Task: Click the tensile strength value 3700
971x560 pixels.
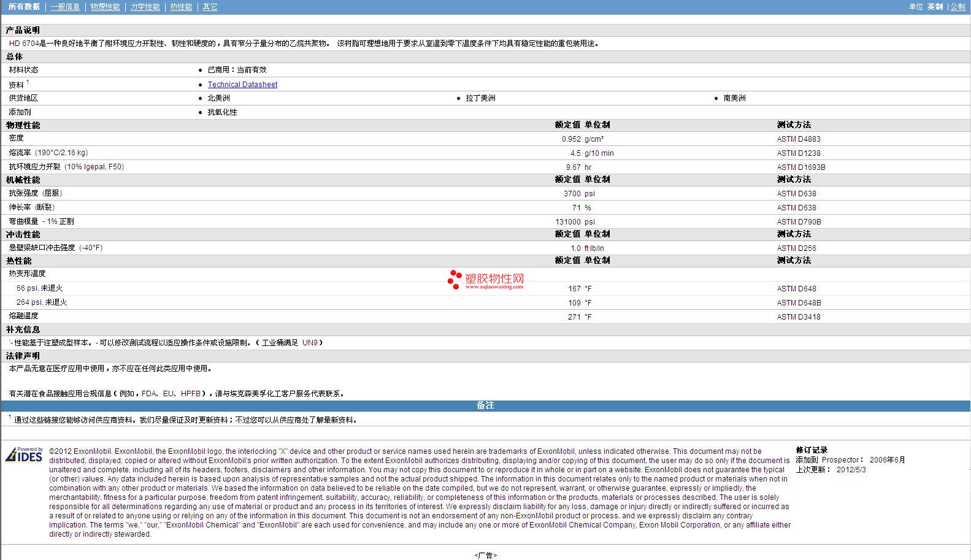Action: tap(572, 194)
